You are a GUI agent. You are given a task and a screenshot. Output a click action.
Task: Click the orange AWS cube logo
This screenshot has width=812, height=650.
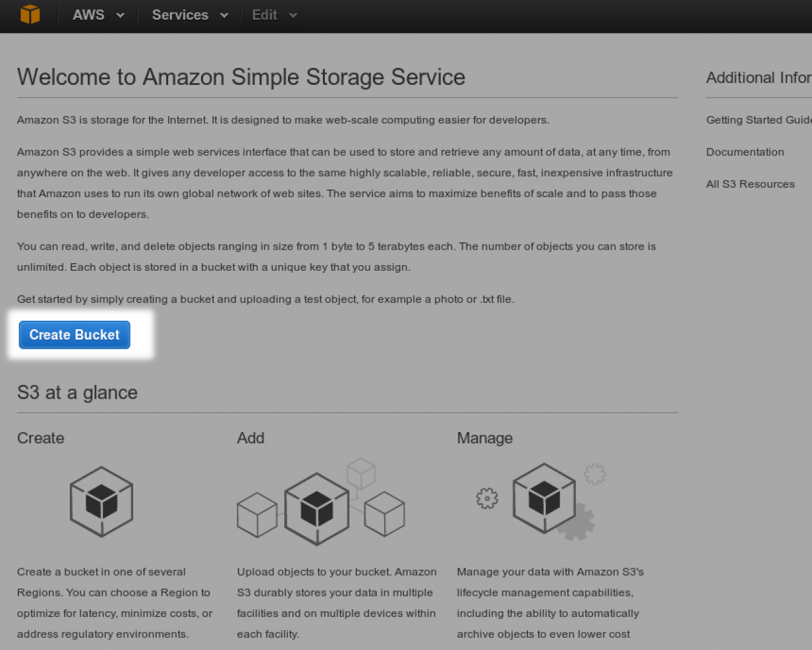point(30,15)
